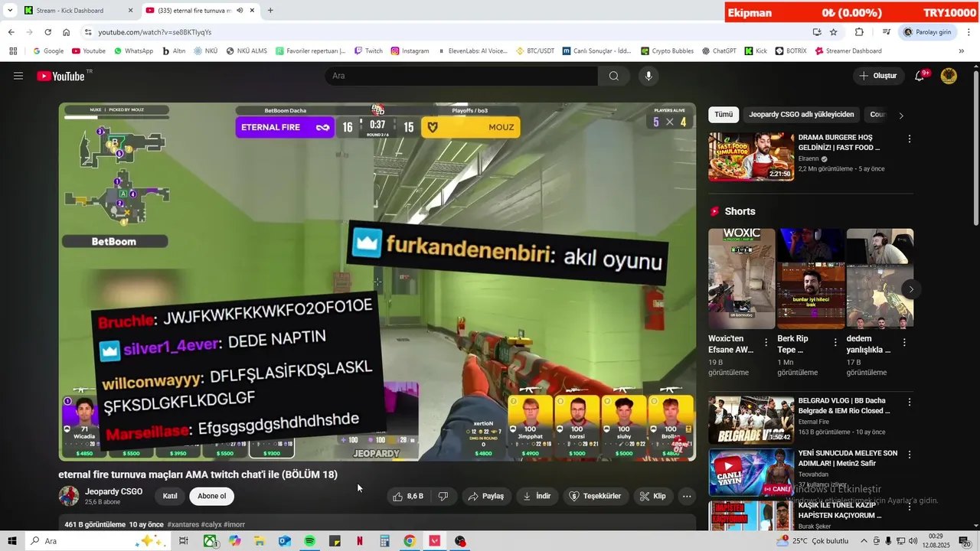The width and height of the screenshot is (980, 551).
Task: Open Jeopardy CSGO channel avatar
Action: click(x=69, y=496)
